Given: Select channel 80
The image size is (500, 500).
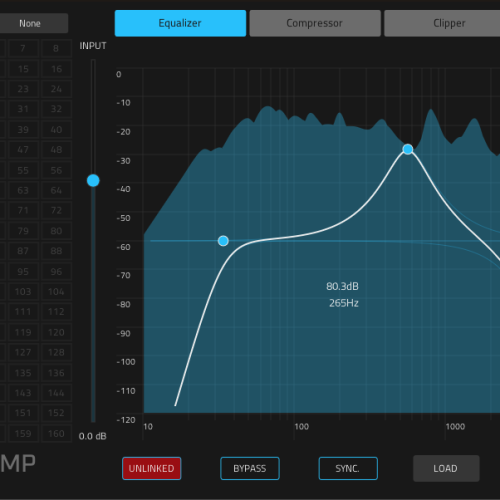Looking at the screenshot, I should (x=56, y=231).
